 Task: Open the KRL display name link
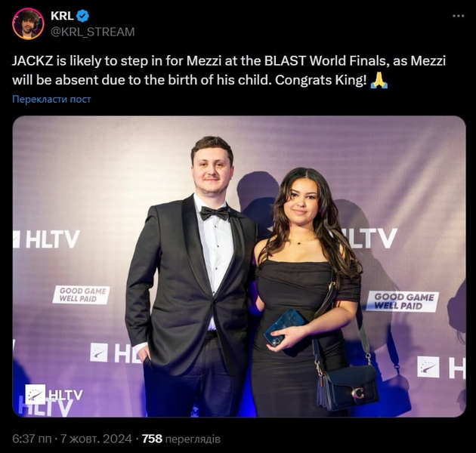pos(61,16)
